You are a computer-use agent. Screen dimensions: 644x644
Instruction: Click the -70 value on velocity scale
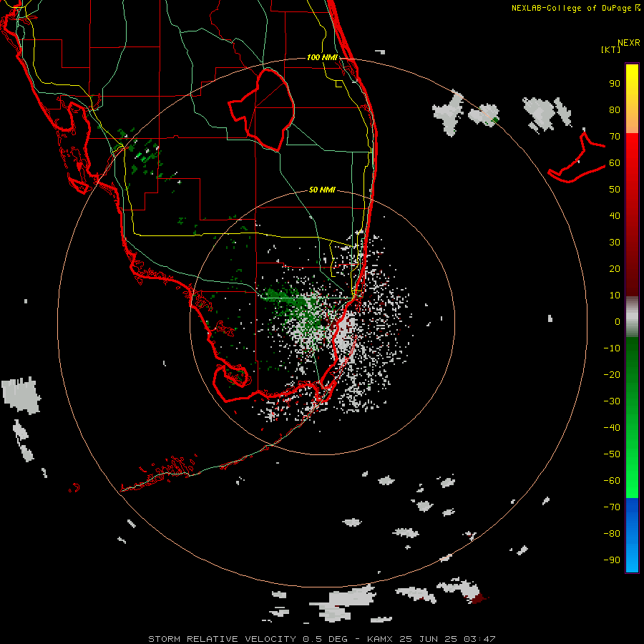612,507
